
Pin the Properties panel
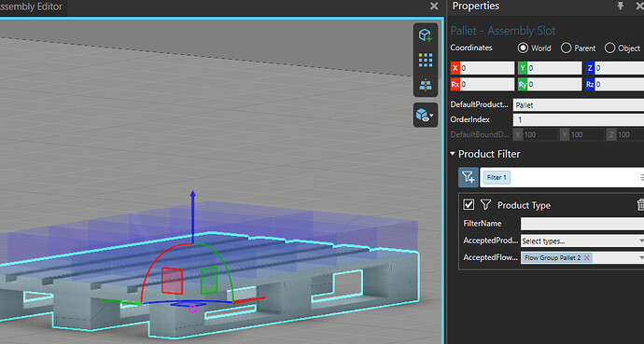pyautogui.click(x=620, y=6)
